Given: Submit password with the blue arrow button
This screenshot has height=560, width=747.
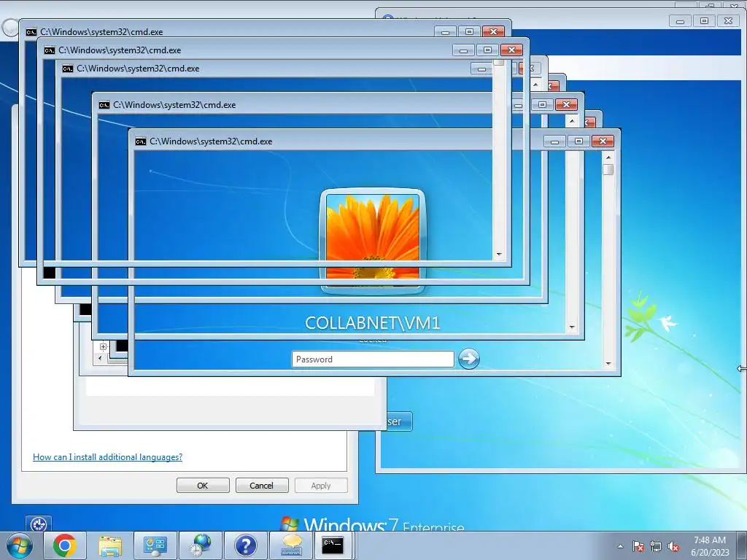Looking at the screenshot, I should [469, 359].
